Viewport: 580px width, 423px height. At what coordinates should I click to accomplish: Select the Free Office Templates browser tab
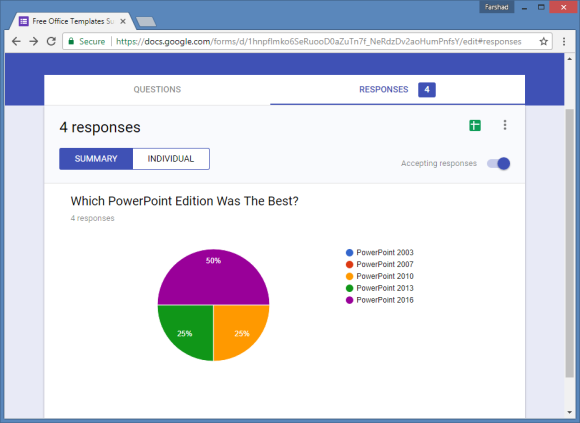click(x=72, y=21)
